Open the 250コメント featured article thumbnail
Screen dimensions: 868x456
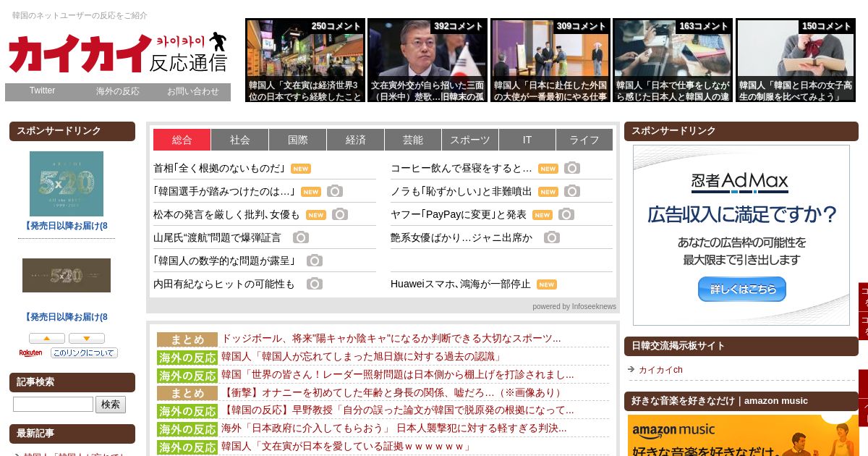pyautogui.click(x=305, y=60)
